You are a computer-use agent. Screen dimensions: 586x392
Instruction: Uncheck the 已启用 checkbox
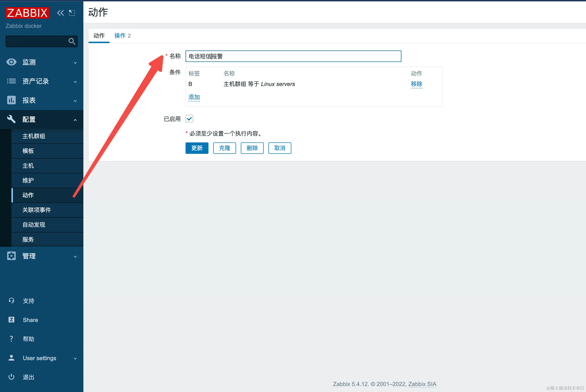point(189,119)
